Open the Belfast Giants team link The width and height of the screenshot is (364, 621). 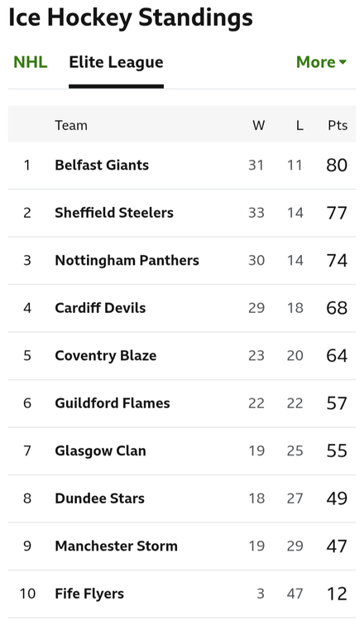[x=102, y=165]
